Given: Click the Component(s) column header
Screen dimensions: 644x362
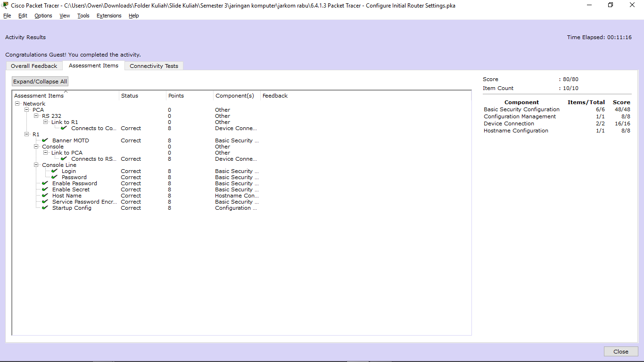Looking at the screenshot, I should point(237,96).
